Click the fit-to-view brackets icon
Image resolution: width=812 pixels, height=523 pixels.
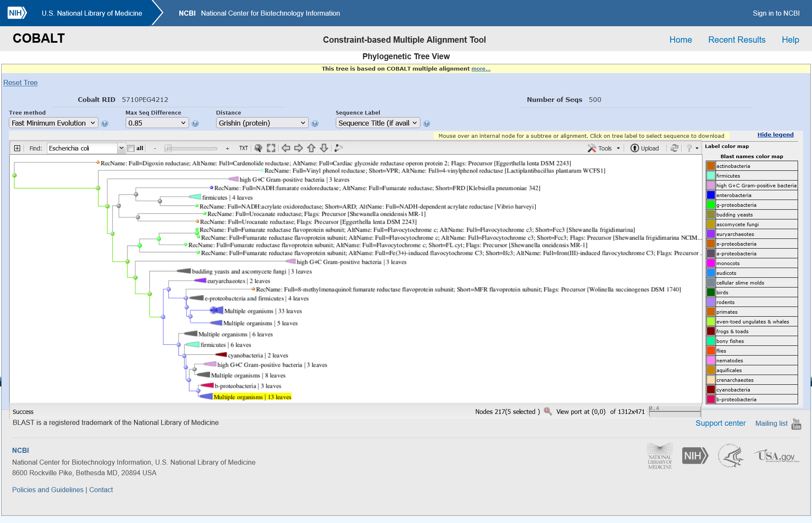tap(271, 148)
